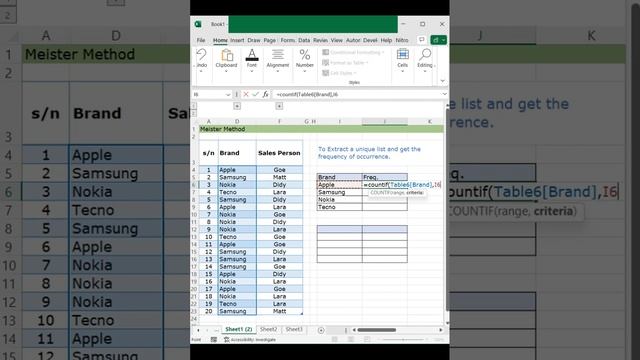Screen dimensions: 640x360
Task: Click the Tecno cell in summary table
Action: (340, 207)
